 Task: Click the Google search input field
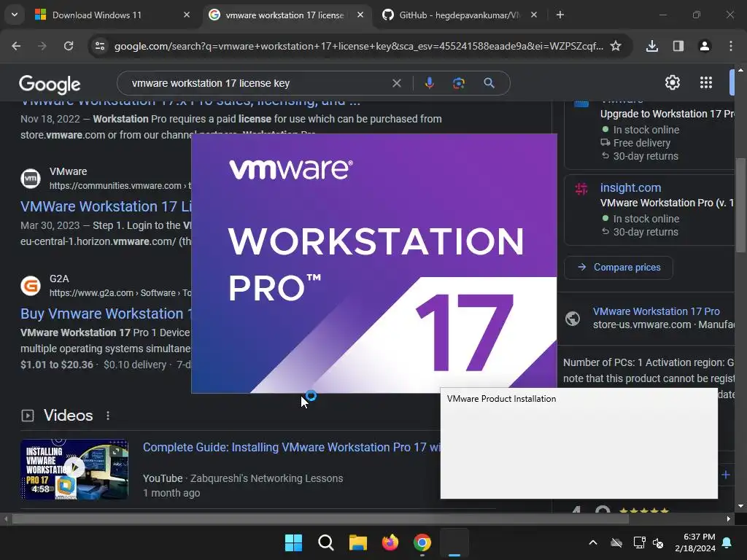pyautogui.click(x=258, y=83)
